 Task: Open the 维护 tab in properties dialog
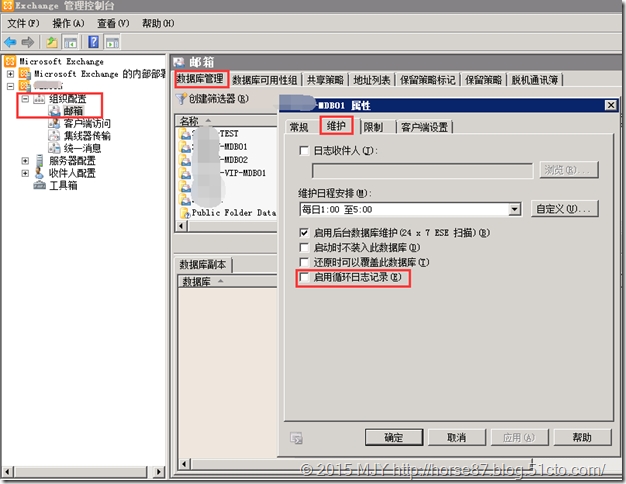(x=336, y=126)
